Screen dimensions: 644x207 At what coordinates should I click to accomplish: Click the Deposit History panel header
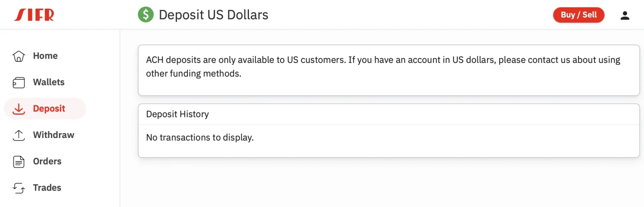tap(389, 114)
